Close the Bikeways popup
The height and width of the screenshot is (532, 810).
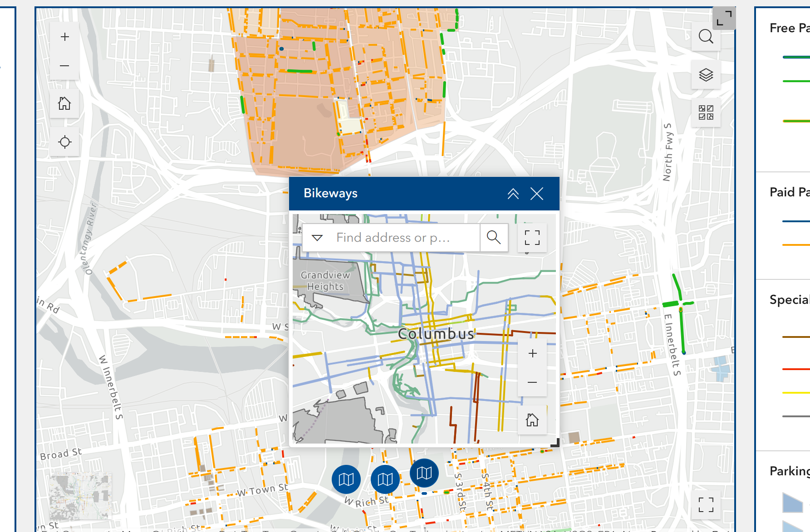(x=537, y=193)
